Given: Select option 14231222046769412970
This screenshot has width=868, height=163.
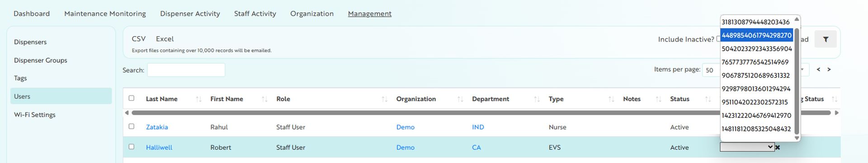Looking at the screenshot, I should [756, 116].
